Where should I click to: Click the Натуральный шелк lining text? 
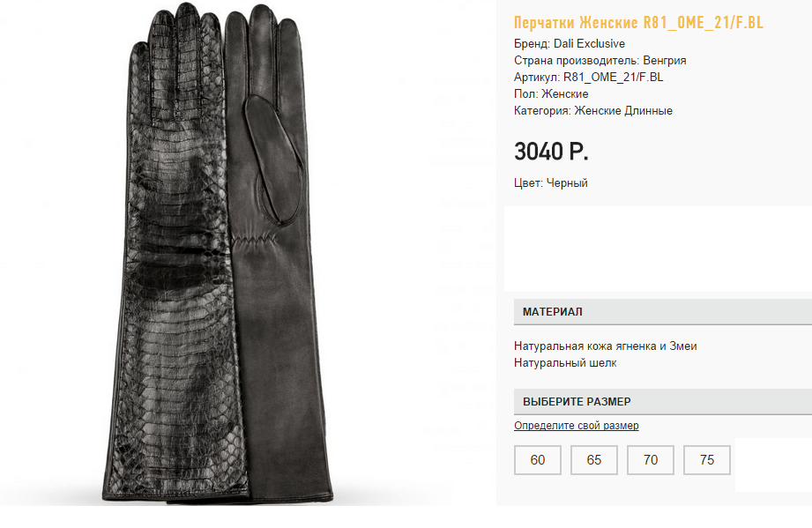(565, 363)
